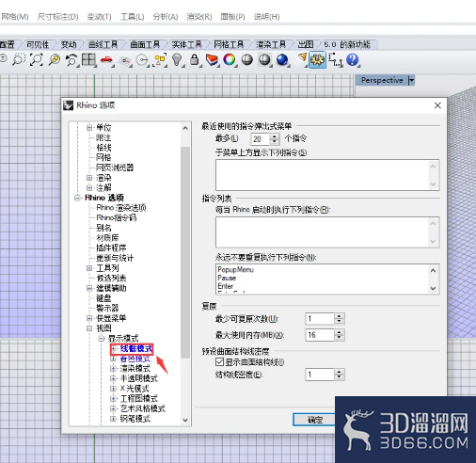Click the gray shaded sphere icon
This screenshot has width=476, height=463.
coord(247,59)
